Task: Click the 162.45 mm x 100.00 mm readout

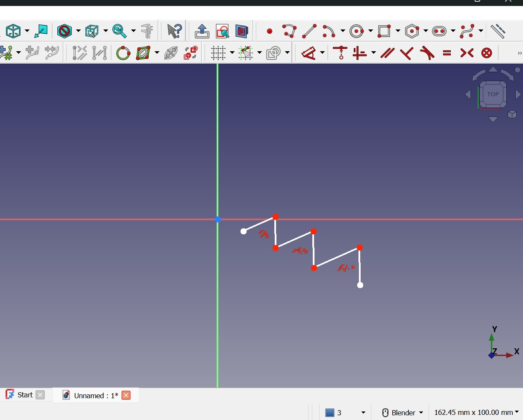Action: pyautogui.click(x=476, y=412)
